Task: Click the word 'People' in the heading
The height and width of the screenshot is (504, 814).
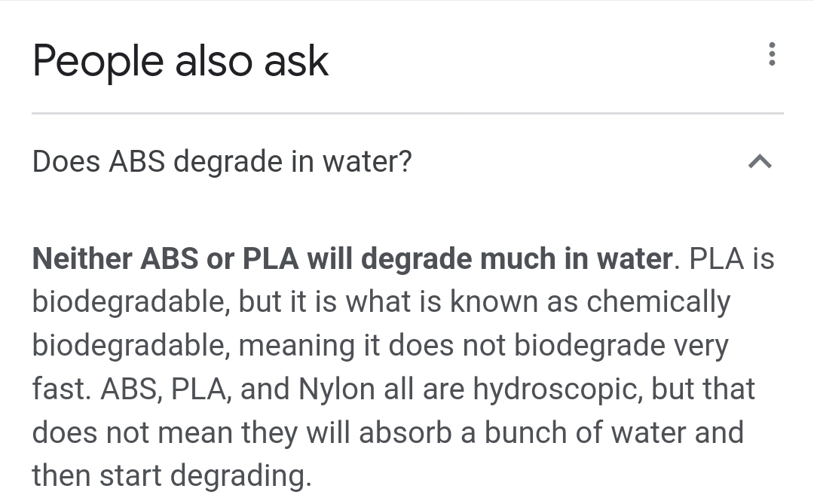Action: click(x=98, y=63)
